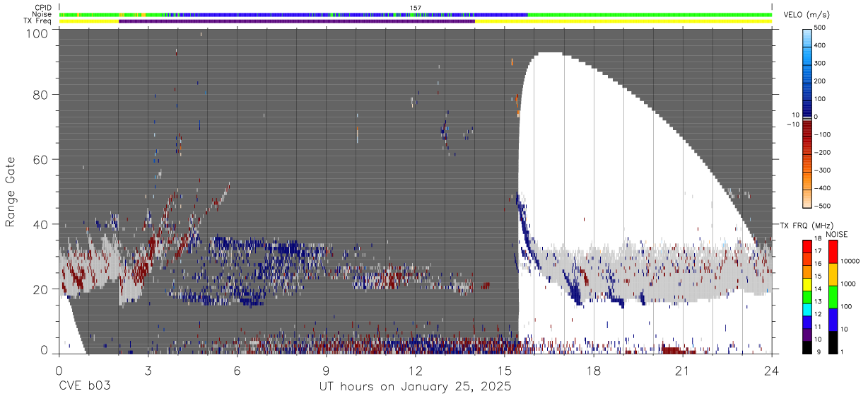Click the 10000 tick on the NOISE scale
This screenshot has width=868, height=401.
pos(851,261)
